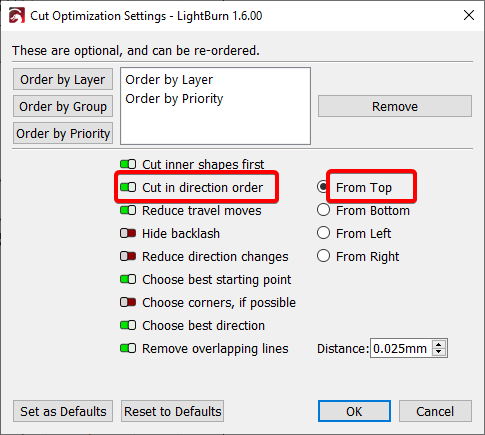Toggle Cut inner shapes first switch

point(128,164)
